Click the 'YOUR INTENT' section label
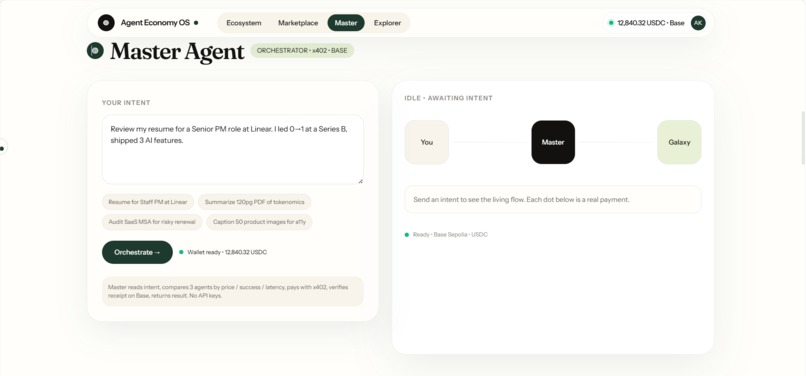This screenshot has height=376, width=806. point(126,103)
